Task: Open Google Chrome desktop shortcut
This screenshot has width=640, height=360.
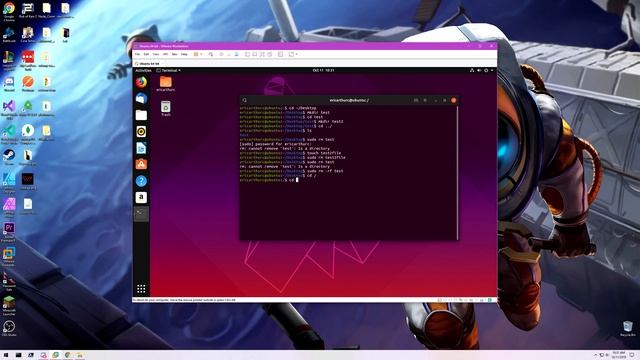Action: tap(9, 11)
